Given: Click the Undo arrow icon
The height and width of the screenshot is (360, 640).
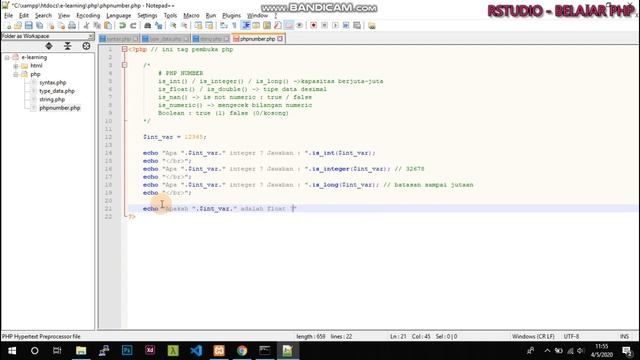Looking at the screenshot, I should (x=122, y=26).
